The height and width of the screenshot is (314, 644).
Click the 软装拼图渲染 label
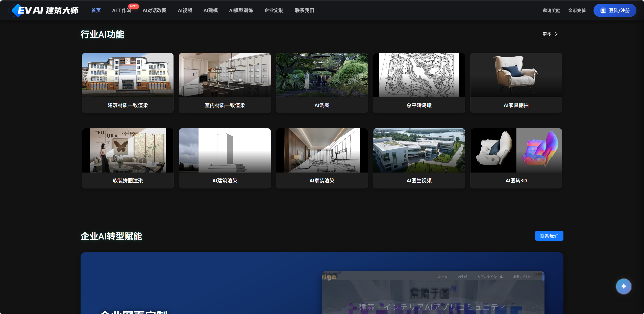tap(128, 180)
